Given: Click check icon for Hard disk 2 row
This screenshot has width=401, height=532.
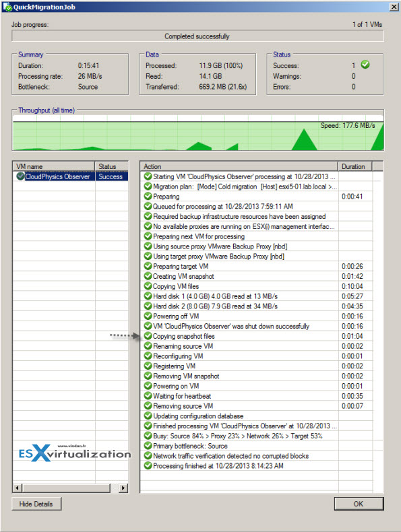Looking at the screenshot, I should (x=148, y=306).
